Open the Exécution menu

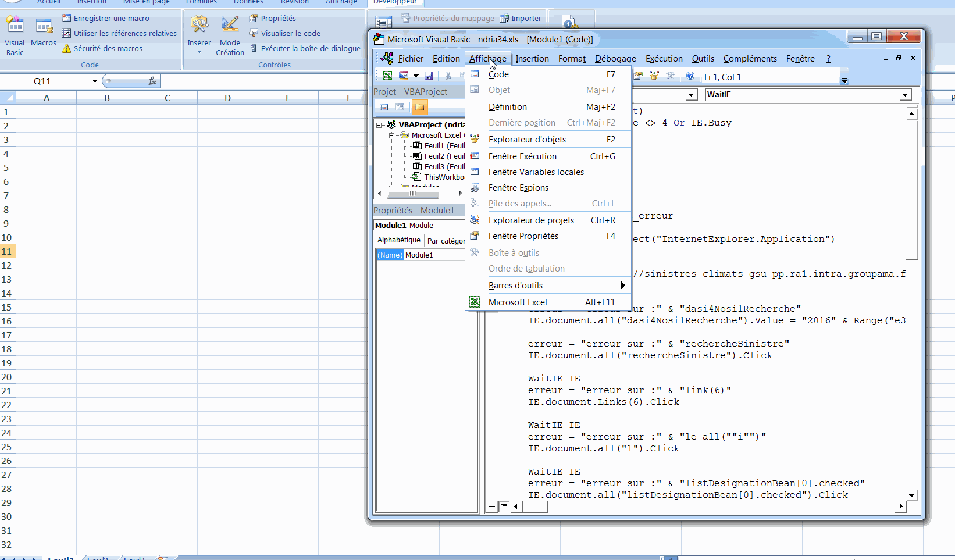click(x=664, y=59)
